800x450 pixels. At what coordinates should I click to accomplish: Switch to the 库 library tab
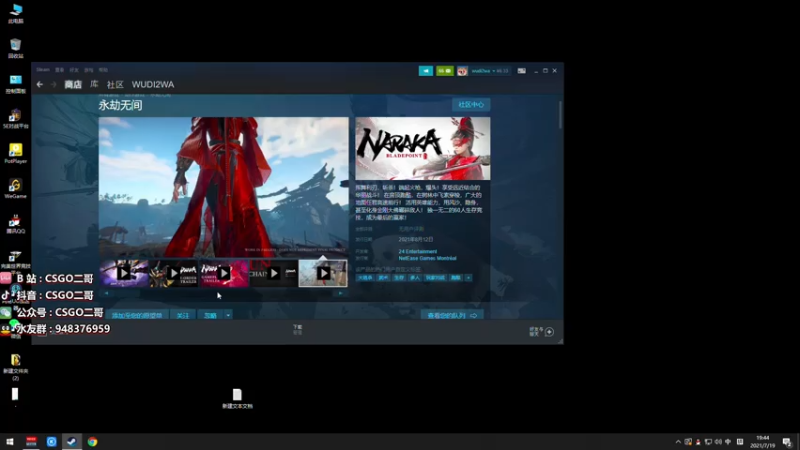[x=94, y=85]
